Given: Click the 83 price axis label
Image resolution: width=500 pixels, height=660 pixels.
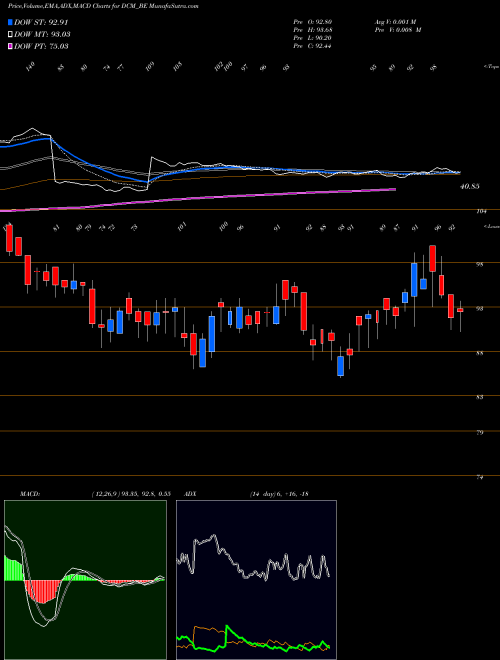Looking at the screenshot, I should click(x=480, y=397).
